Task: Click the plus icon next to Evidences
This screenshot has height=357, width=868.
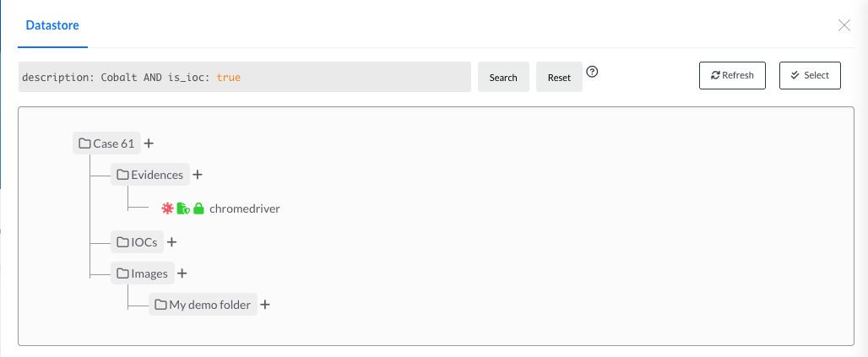Action: (x=198, y=175)
